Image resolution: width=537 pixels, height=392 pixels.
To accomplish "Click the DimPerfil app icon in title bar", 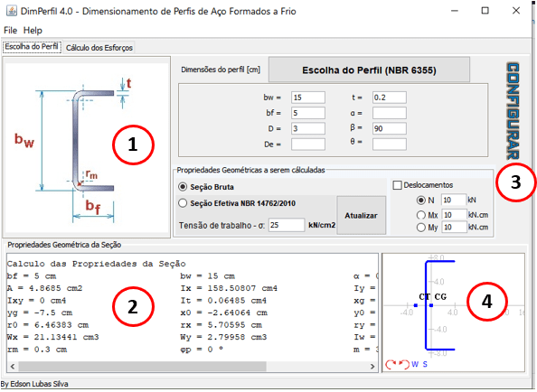I will click(12, 11).
